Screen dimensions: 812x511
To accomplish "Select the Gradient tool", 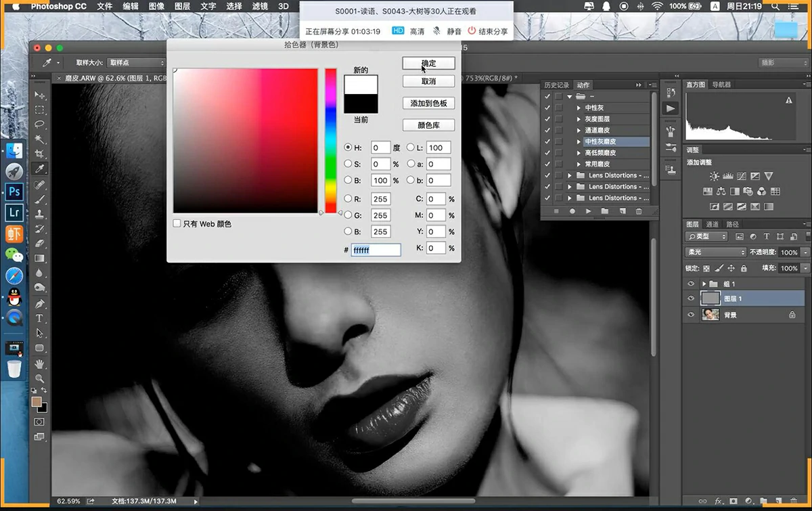I will (x=39, y=258).
